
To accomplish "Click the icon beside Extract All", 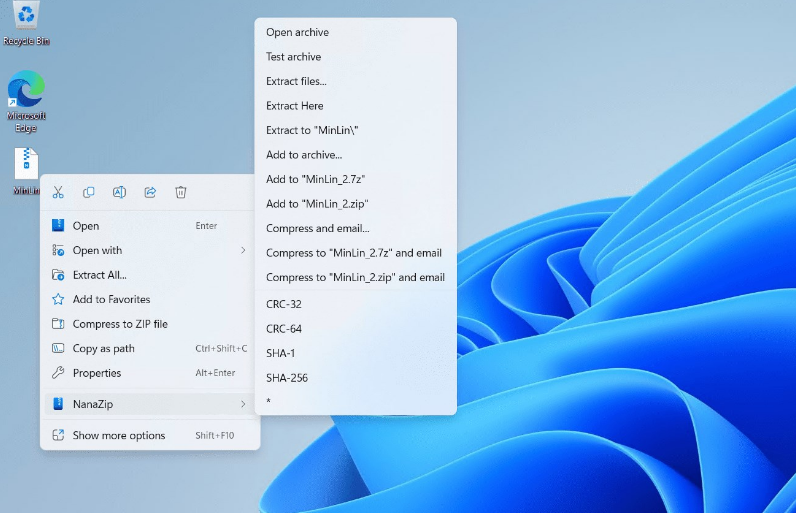I will [x=58, y=275].
